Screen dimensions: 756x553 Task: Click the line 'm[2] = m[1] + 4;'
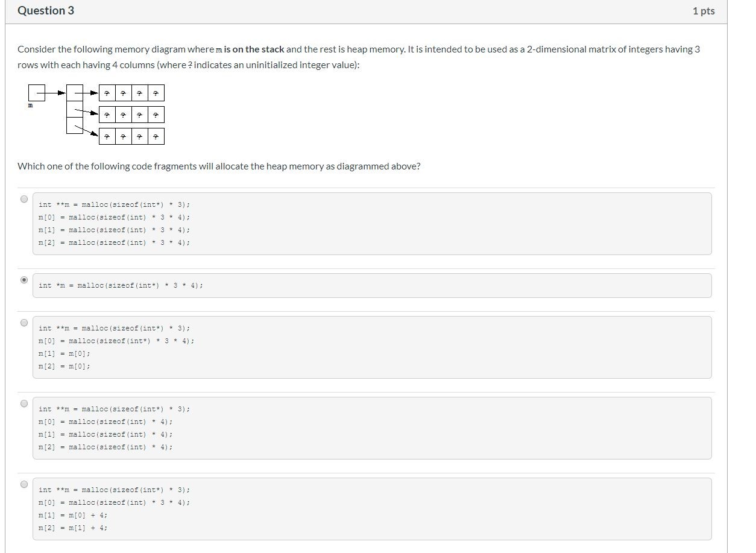72,528
